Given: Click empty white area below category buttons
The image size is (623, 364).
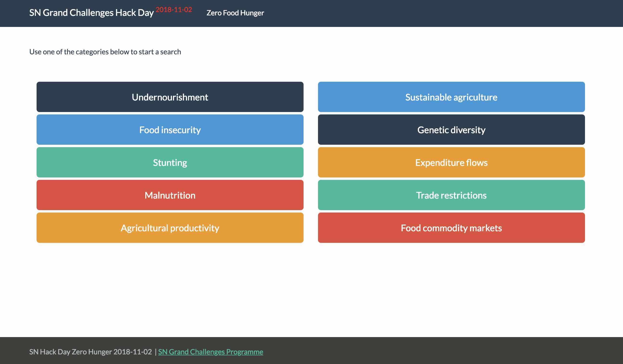Looking at the screenshot, I should 311,289.
